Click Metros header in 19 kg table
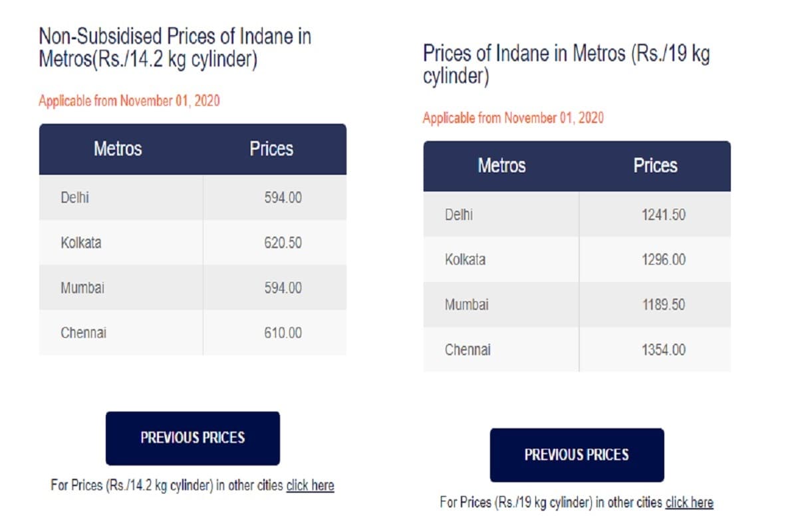798x532 pixels. click(x=501, y=166)
